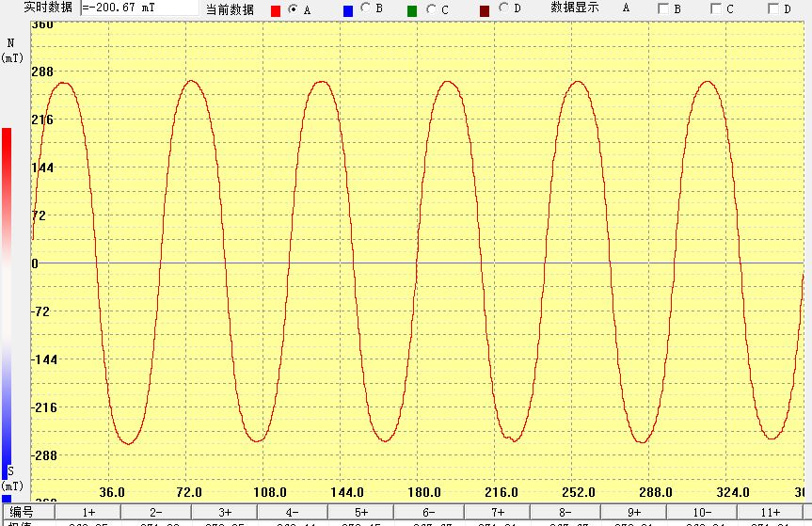Select pole cell 1+ in the table
This screenshot has width=812, height=526.
pyautogui.click(x=88, y=512)
